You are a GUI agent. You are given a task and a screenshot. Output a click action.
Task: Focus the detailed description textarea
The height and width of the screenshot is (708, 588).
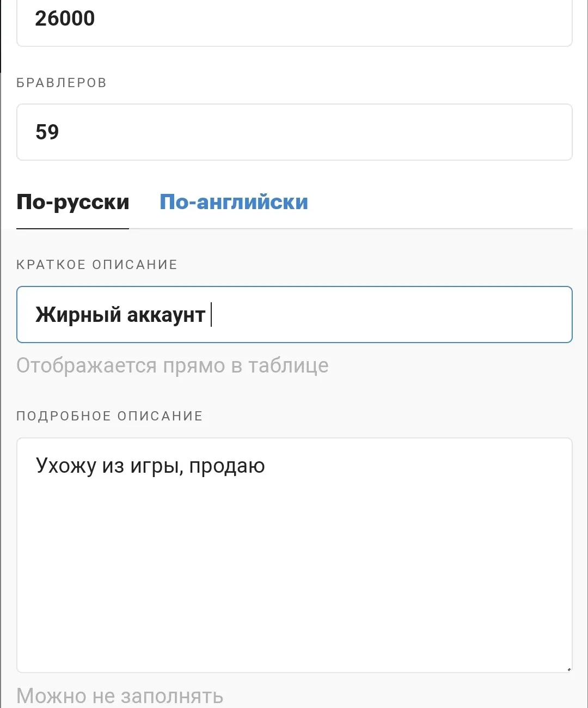[x=294, y=555]
